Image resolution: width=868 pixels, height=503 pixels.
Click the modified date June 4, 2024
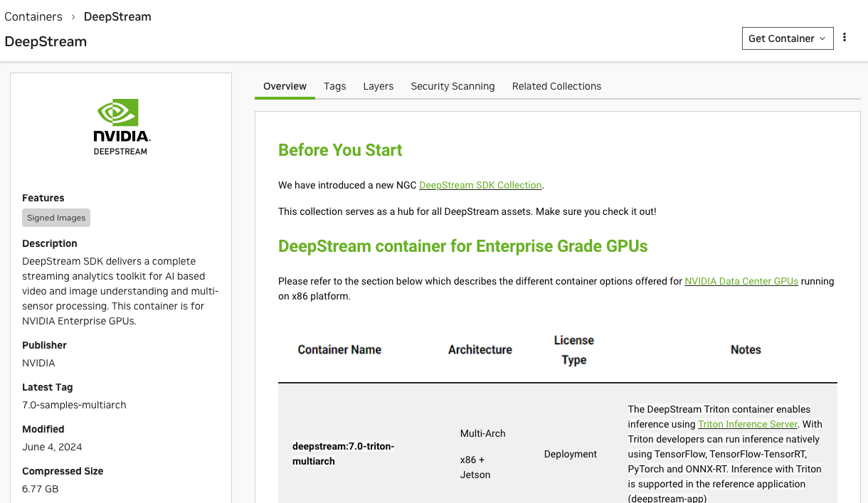pyautogui.click(x=52, y=447)
